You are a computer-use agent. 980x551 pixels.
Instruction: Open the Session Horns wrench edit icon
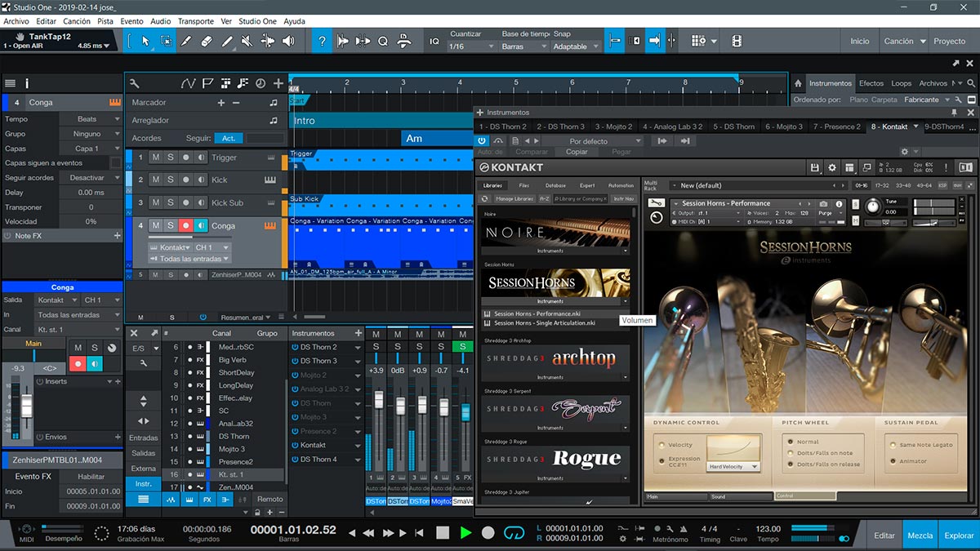tap(655, 203)
